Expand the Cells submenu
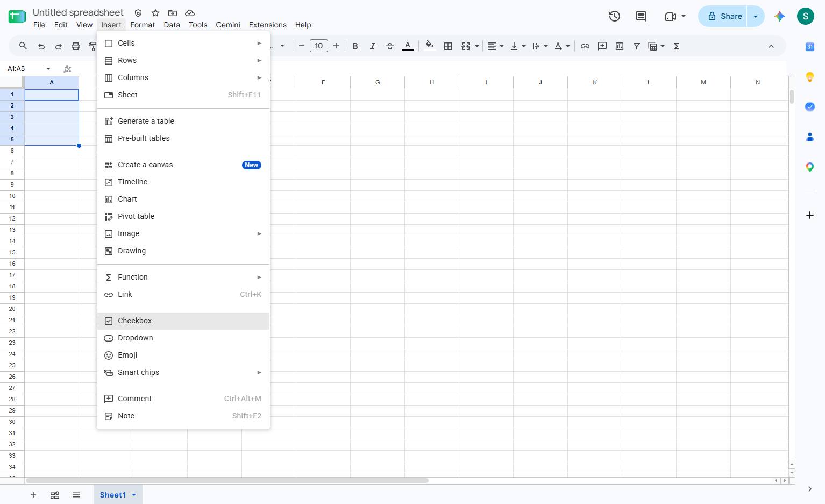825x504 pixels. pyautogui.click(x=183, y=43)
